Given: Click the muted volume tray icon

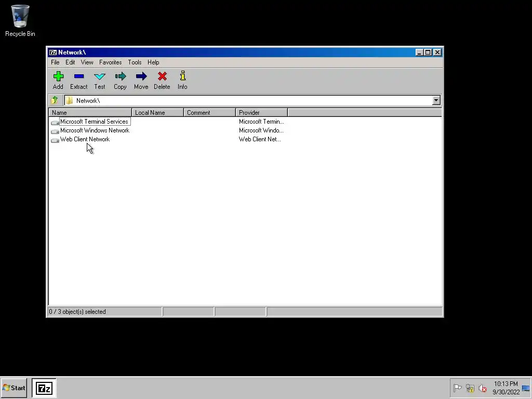Looking at the screenshot, I should click(x=483, y=388).
